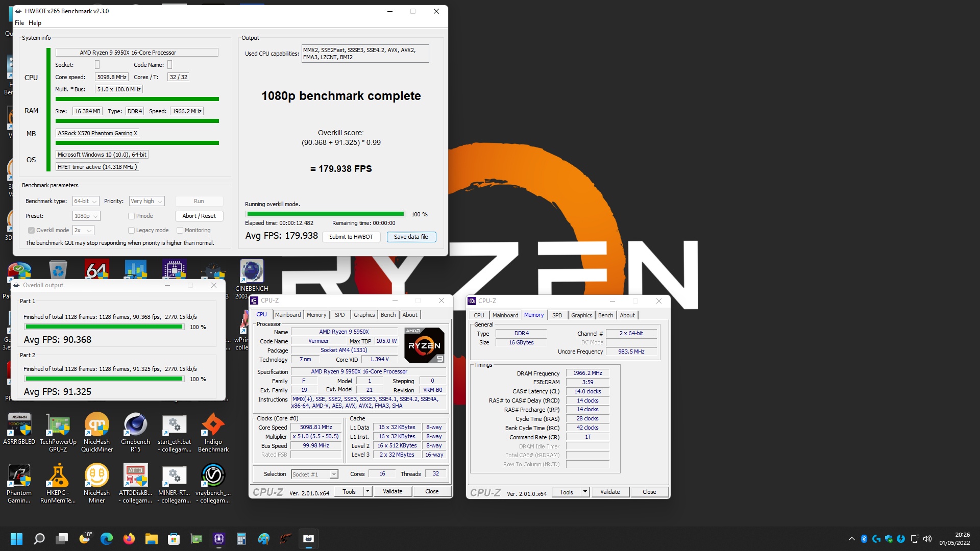Click the ASRock X570 Phantom Gaming X field
The height and width of the screenshot is (551, 980).
pyautogui.click(x=97, y=133)
